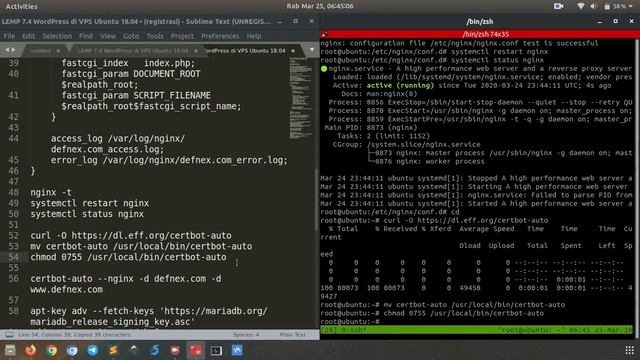Image resolution: width=640 pixels, height=360 pixels.
Task: Open the Project menu
Action: coord(182,36)
